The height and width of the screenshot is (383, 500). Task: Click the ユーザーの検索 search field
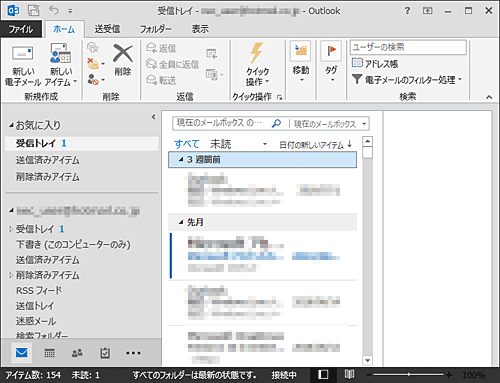pos(408,47)
